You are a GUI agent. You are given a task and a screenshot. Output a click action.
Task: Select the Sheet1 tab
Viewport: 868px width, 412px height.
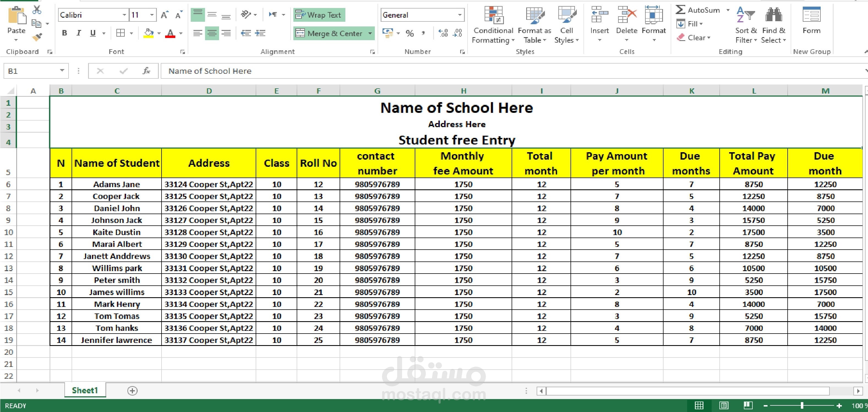[x=85, y=391]
